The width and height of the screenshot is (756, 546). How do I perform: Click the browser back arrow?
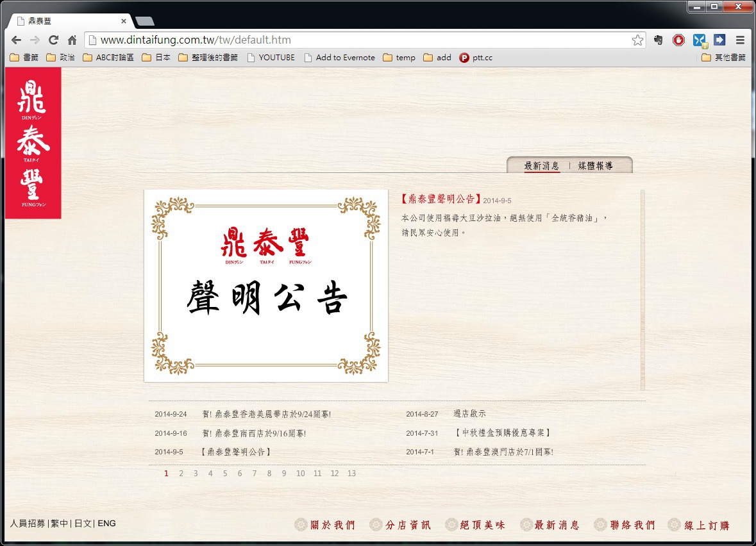click(16, 40)
